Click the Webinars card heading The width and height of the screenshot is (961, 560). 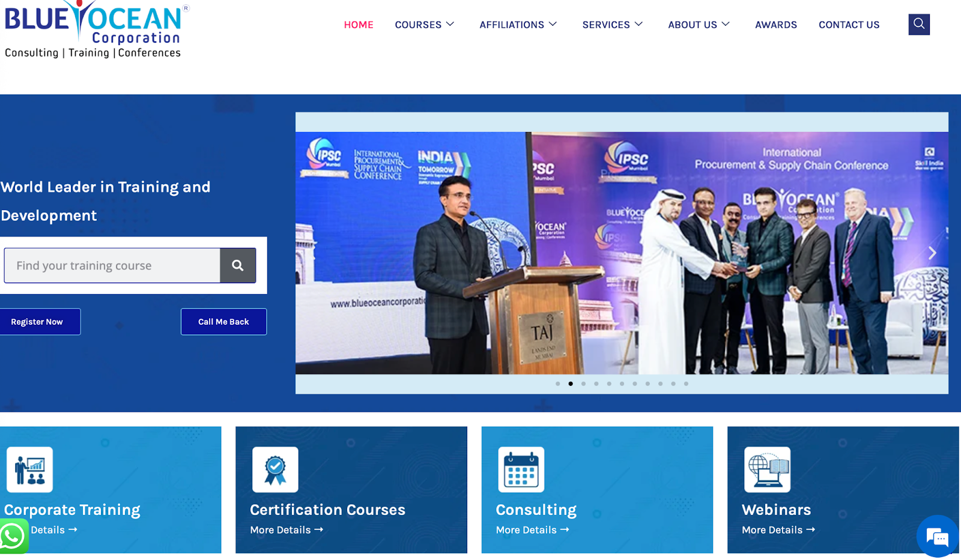(x=776, y=510)
